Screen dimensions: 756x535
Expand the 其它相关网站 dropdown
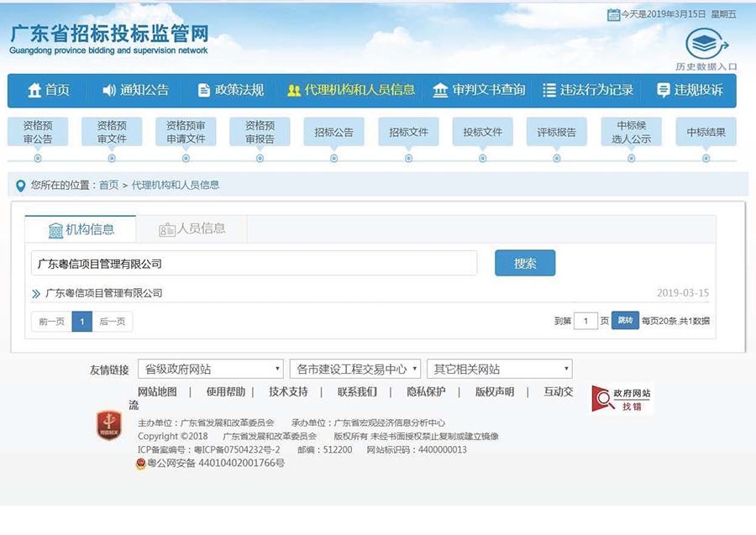coord(500,369)
